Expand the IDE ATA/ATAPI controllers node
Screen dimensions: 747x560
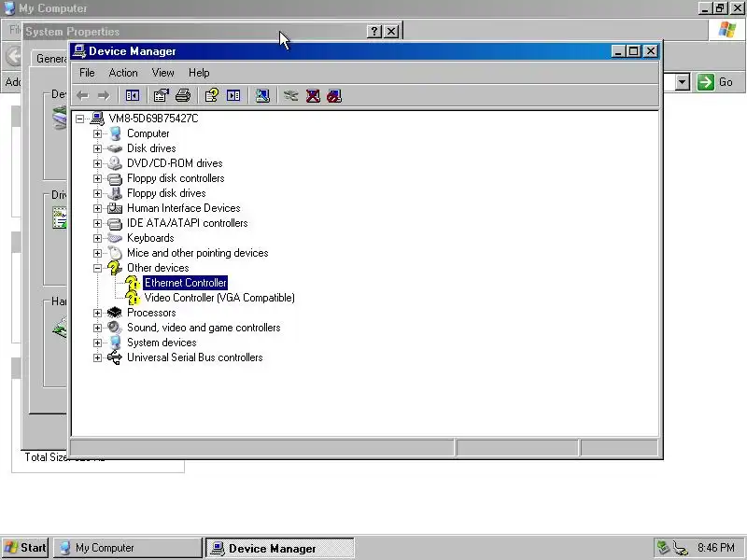pos(97,223)
